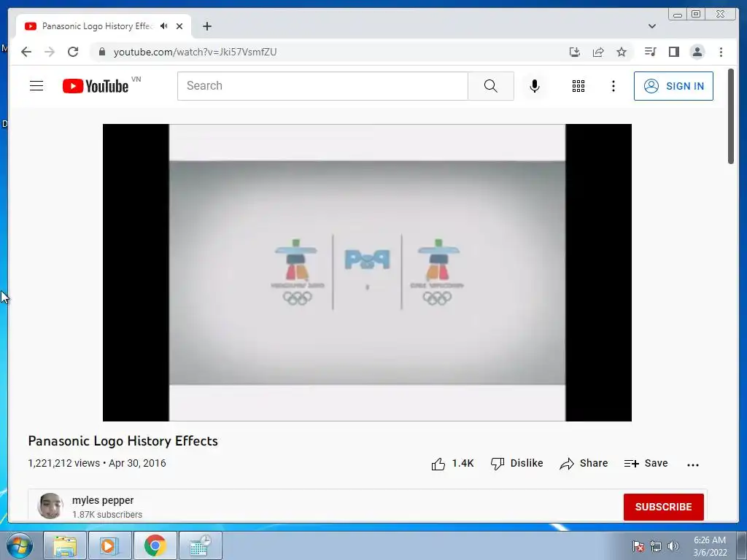Close the Panasonic Logo History tab

[x=179, y=26]
